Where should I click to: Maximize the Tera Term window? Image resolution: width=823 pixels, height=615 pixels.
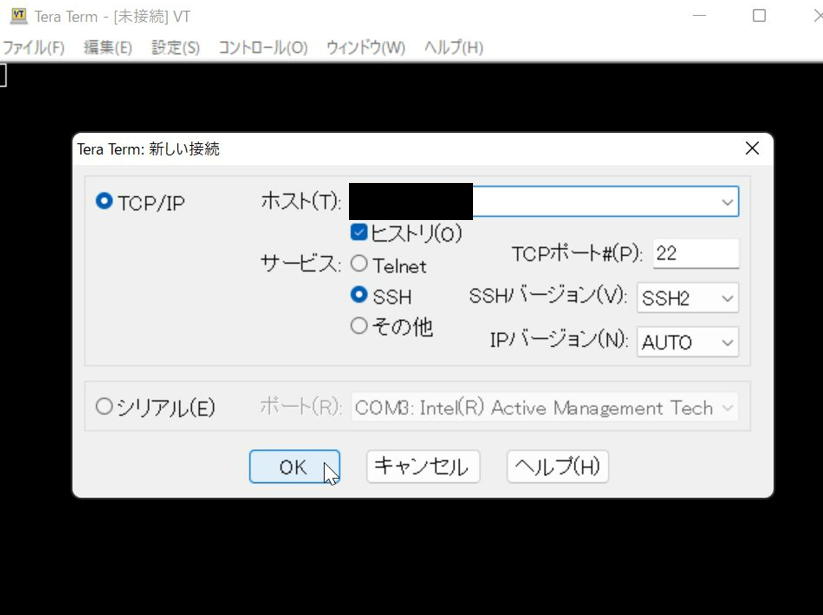(759, 16)
